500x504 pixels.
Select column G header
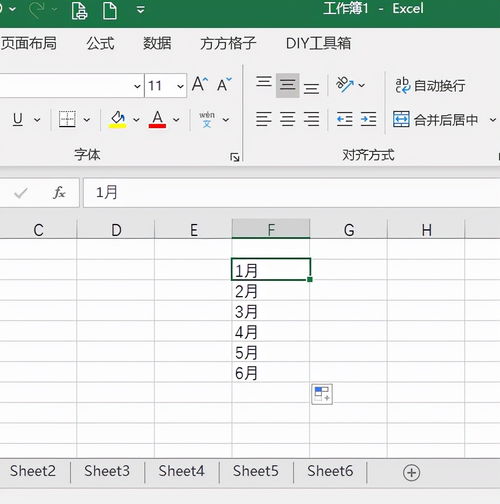(349, 230)
